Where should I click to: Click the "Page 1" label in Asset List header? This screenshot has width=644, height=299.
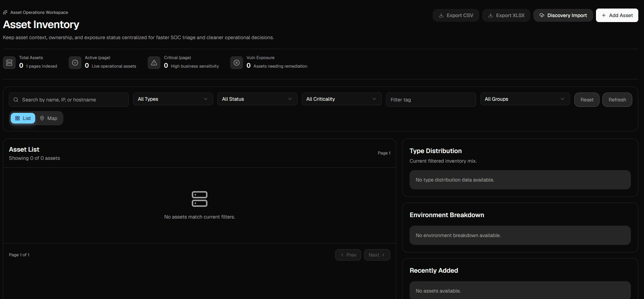pyautogui.click(x=384, y=153)
